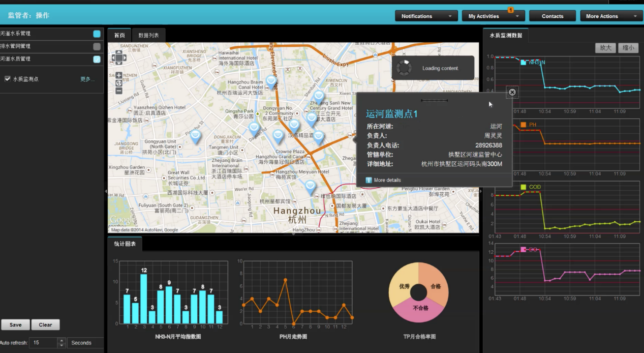Open Contacts
This screenshot has height=353, width=644.
point(553,16)
